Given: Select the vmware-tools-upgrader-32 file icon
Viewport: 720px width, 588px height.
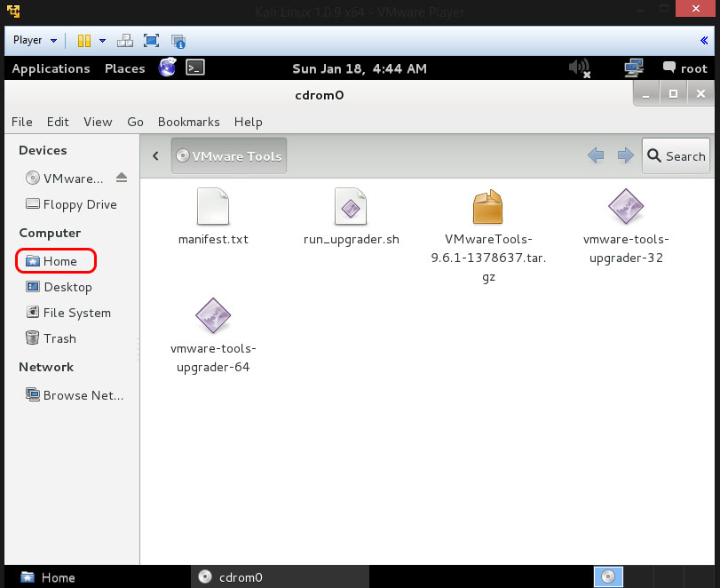Looking at the screenshot, I should pyautogui.click(x=624, y=207).
